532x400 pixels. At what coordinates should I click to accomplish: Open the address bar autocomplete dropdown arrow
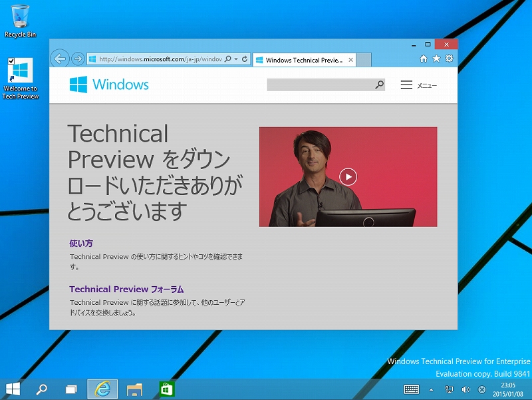(x=236, y=59)
